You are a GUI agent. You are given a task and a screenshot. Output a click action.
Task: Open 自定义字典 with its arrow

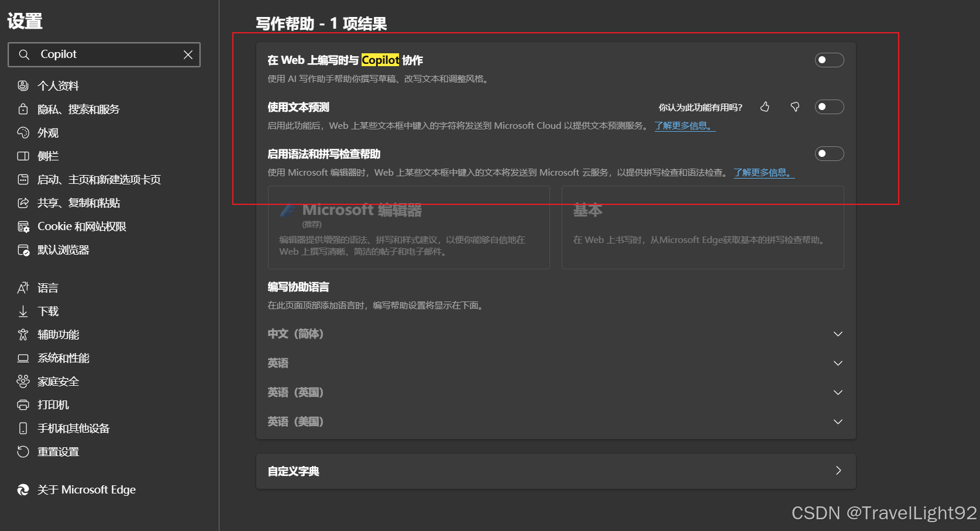pyautogui.click(x=838, y=471)
